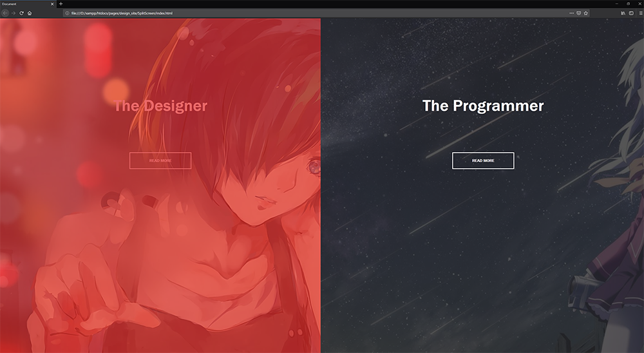
Task: Go back to the previous page
Action: 5,13
